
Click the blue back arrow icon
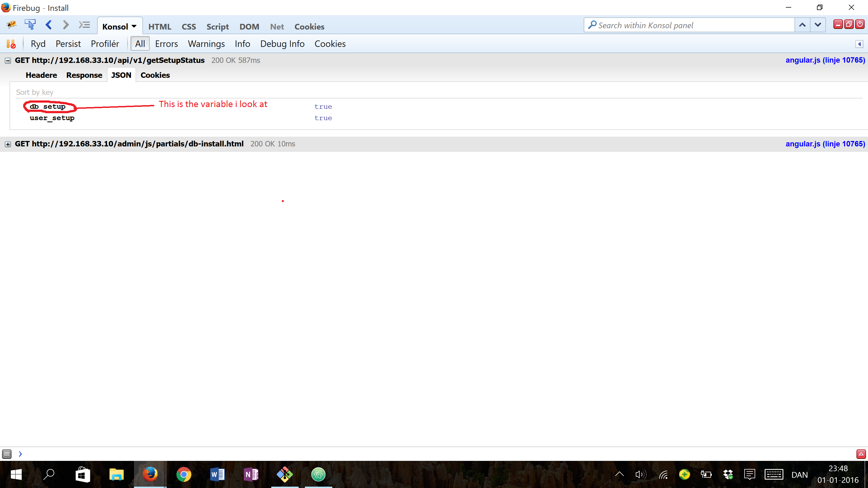(49, 25)
